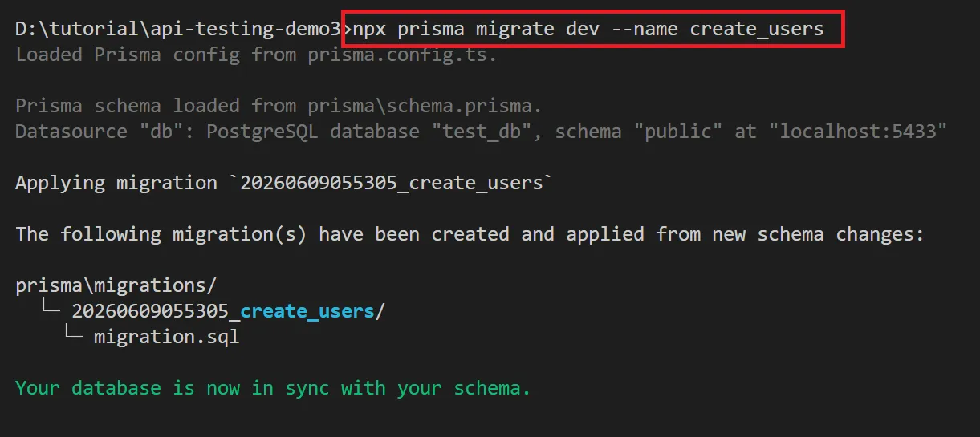
Task: Click 'Your database is now in sync' message
Action: [273, 388]
